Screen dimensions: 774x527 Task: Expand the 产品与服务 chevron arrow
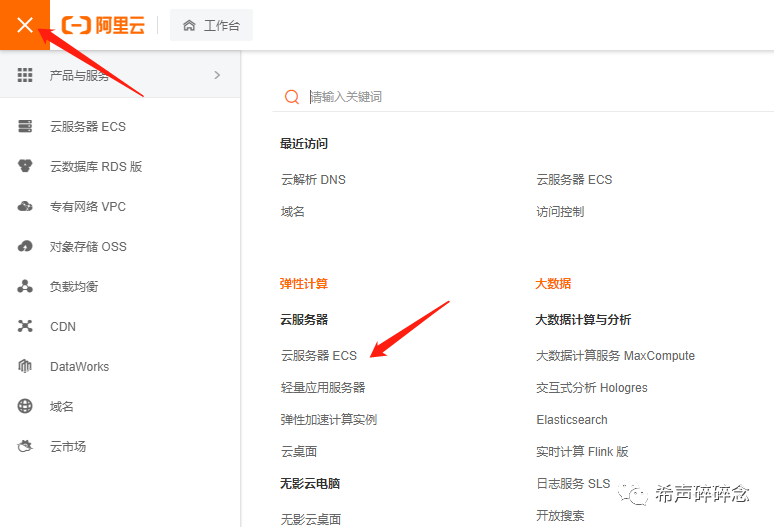217,75
